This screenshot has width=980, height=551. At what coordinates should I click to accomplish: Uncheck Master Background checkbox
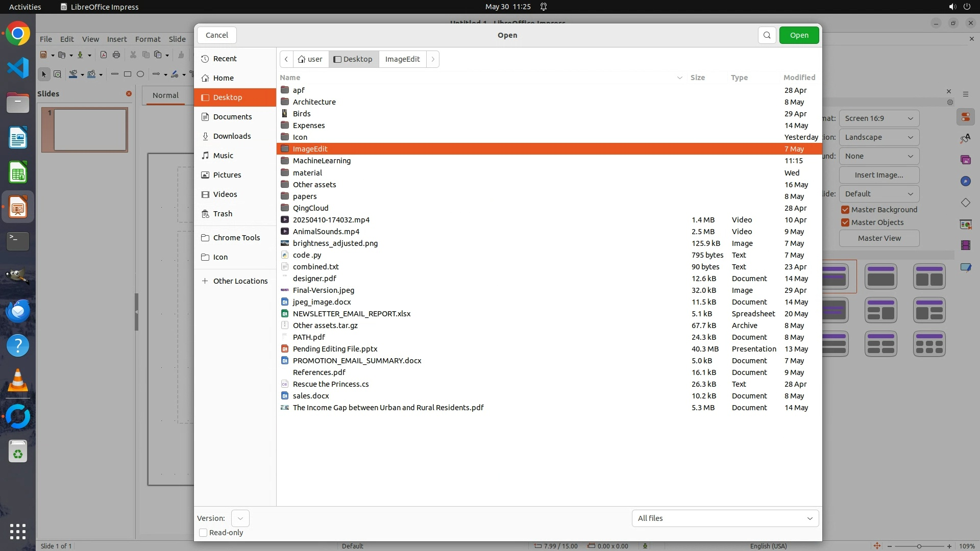click(845, 210)
